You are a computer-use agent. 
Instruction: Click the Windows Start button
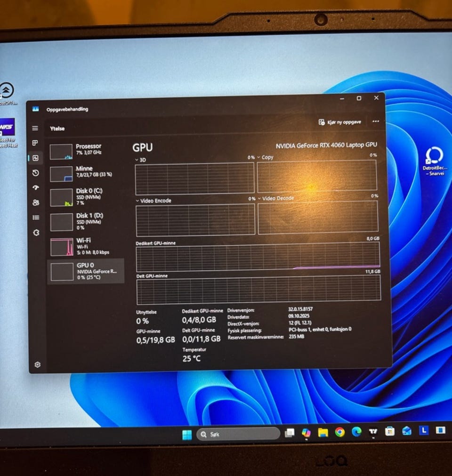pyautogui.click(x=187, y=435)
